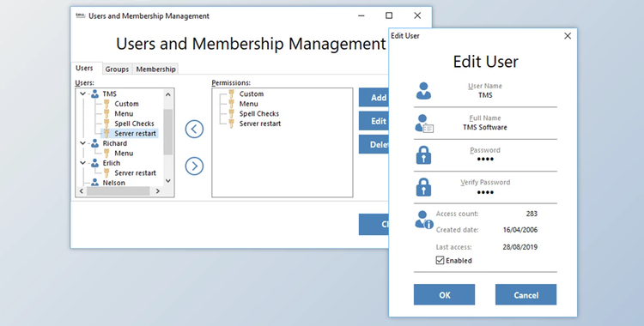Click the Erlich user icon in Users tree
644x326 pixels.
click(94, 163)
